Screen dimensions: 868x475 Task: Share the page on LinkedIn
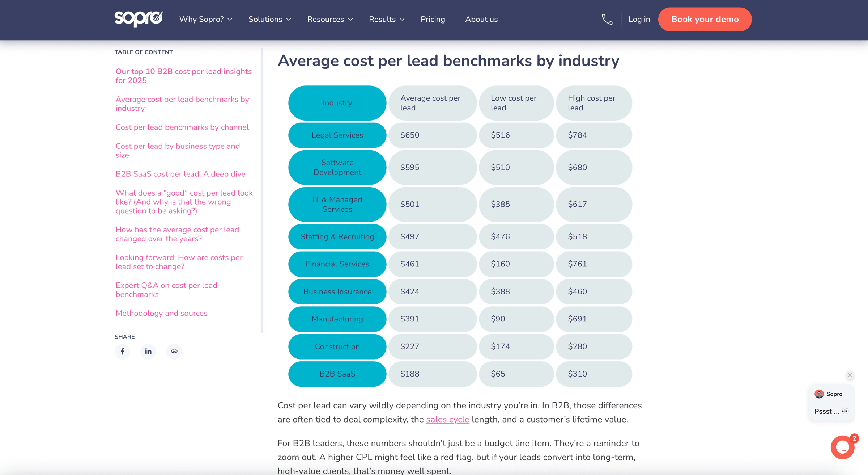point(148,351)
